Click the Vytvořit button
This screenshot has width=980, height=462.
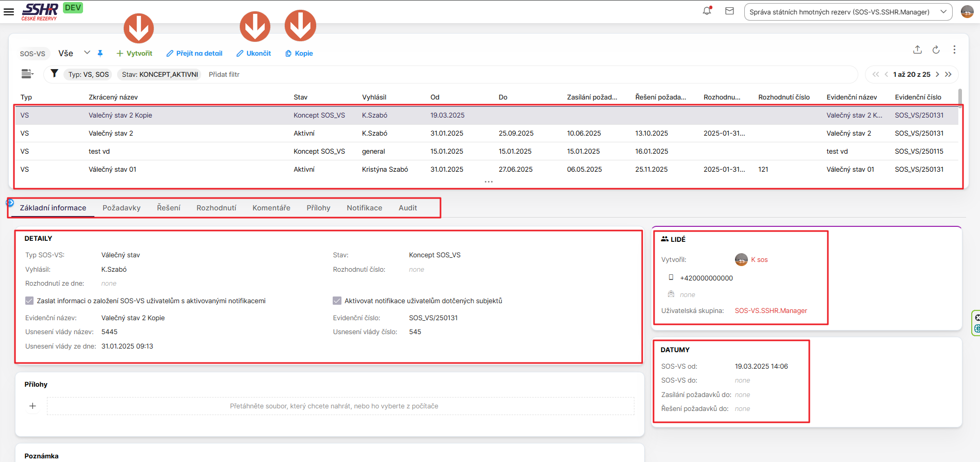134,53
